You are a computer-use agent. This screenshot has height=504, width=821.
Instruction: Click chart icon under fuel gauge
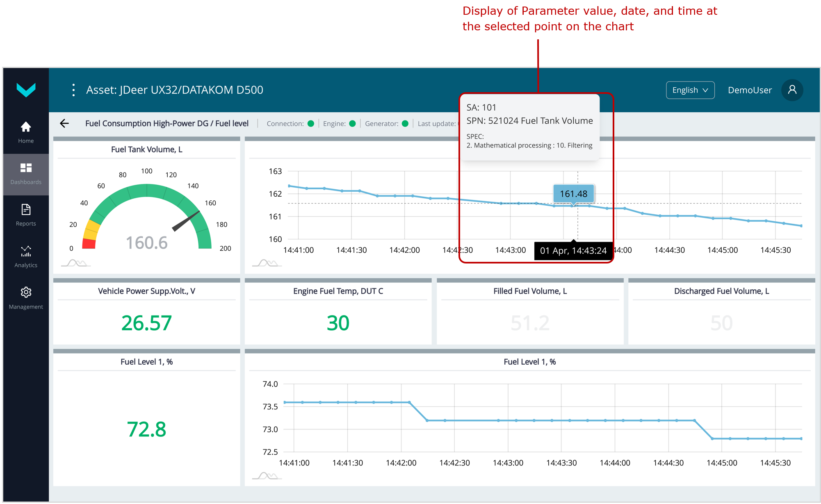coord(76,263)
